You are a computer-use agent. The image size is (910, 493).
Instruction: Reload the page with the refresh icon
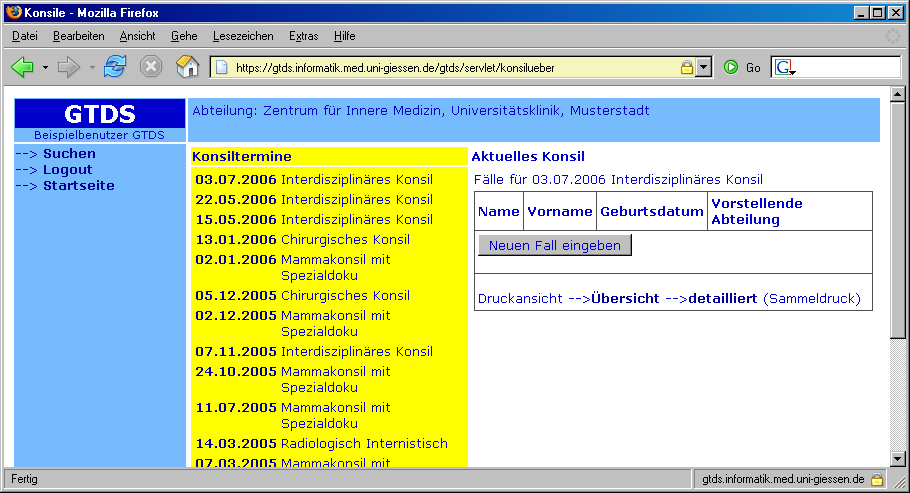(x=115, y=67)
